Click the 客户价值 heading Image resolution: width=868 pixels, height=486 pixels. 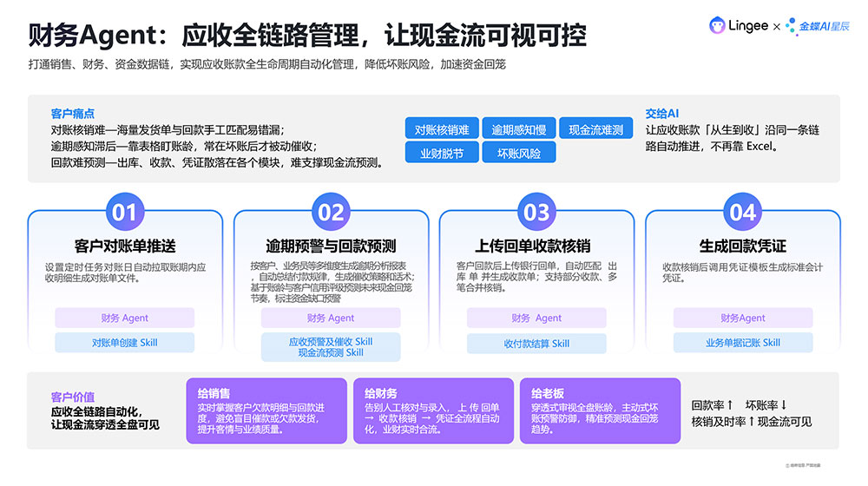point(73,397)
